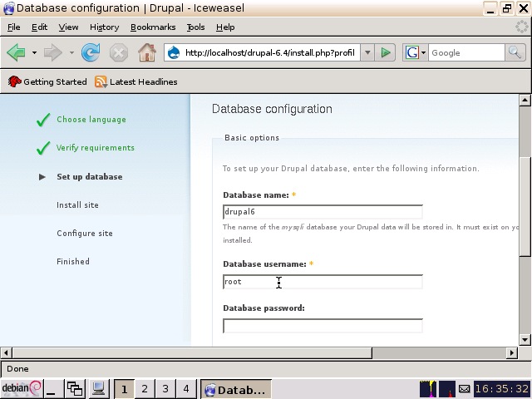Click the taskbar window list icon
The width and height of the screenshot is (532, 399).
coord(75,388)
